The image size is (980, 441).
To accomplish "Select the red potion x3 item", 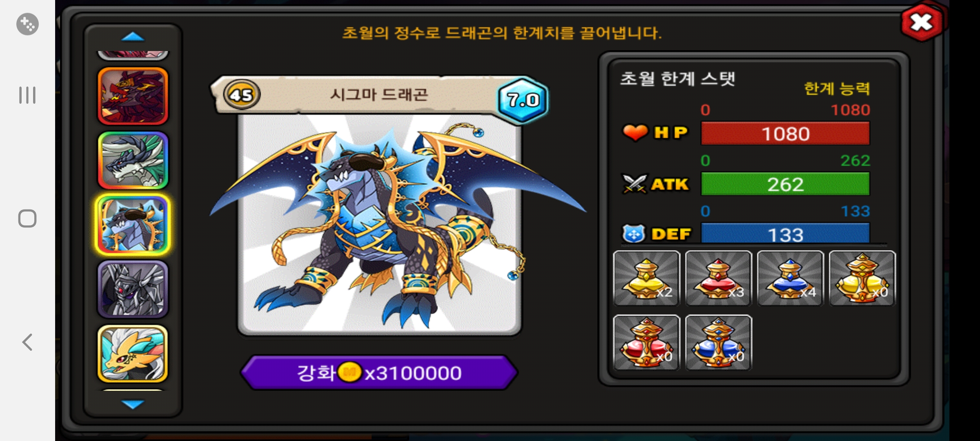I will (719, 278).
